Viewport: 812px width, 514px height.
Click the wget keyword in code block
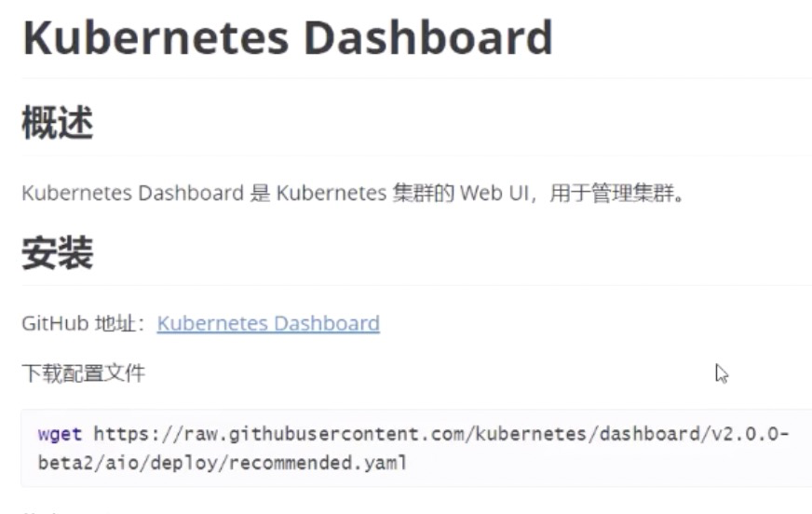(61, 434)
